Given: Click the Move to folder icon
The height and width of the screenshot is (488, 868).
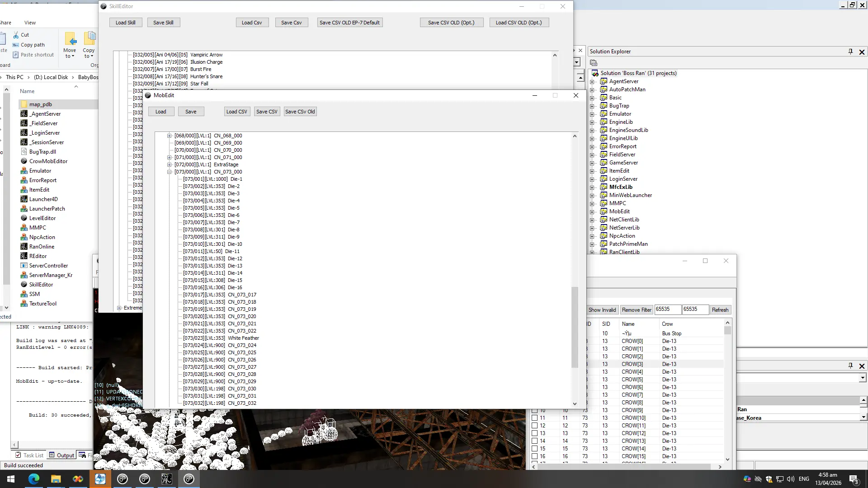Looking at the screenshot, I should pos(70,39).
